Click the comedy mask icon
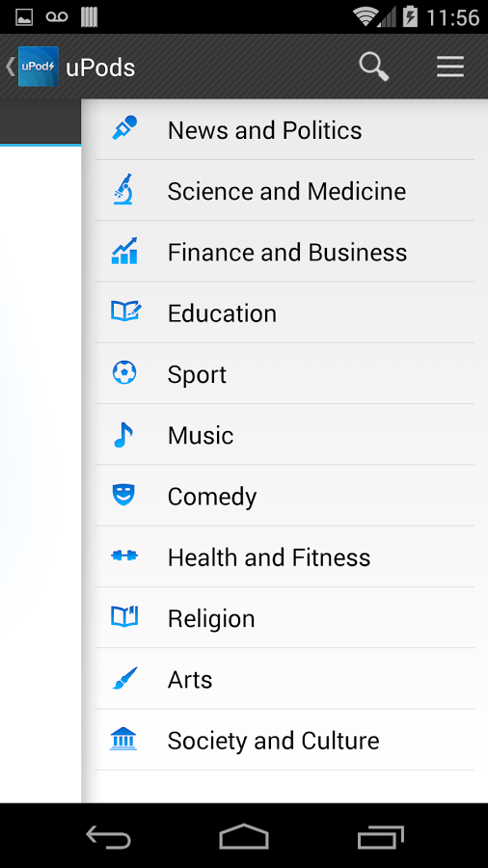 [123, 495]
